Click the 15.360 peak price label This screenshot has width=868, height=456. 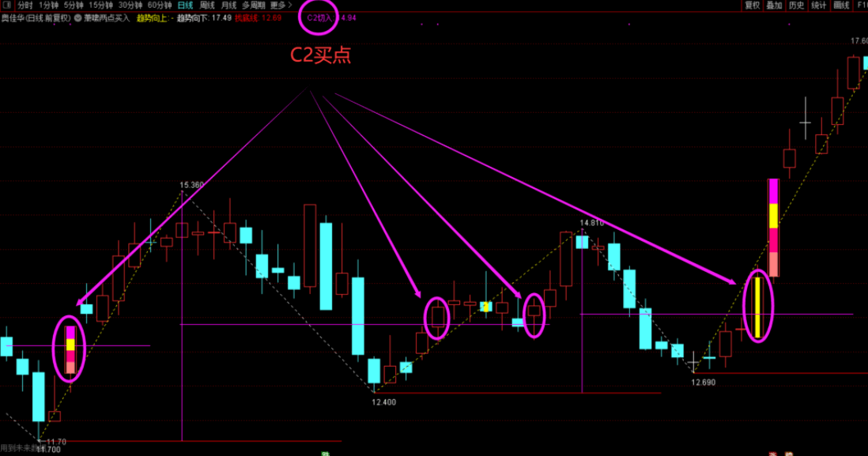pos(191,185)
